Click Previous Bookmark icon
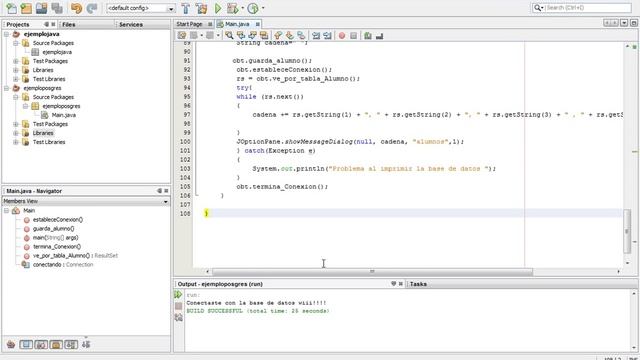This screenshot has width=640, height=360. click(278, 36)
